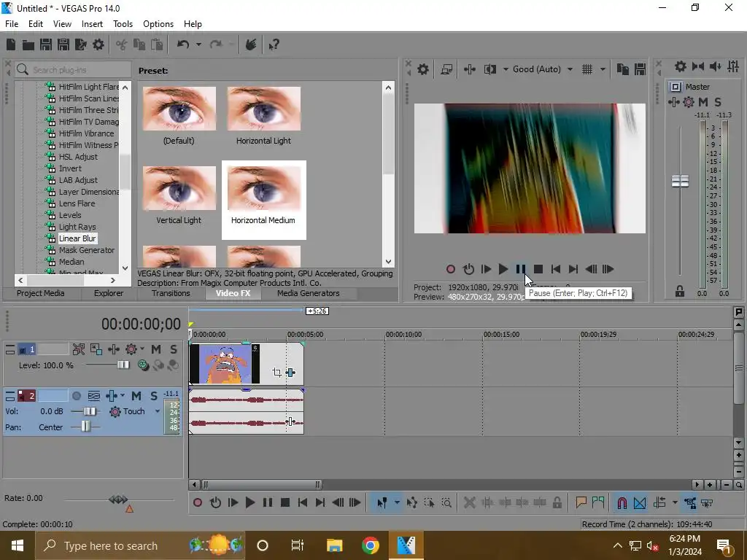Viewport: 747px width, 560px height.
Task: Choose the Horizontal Light preset thumbnail
Action: point(264,109)
